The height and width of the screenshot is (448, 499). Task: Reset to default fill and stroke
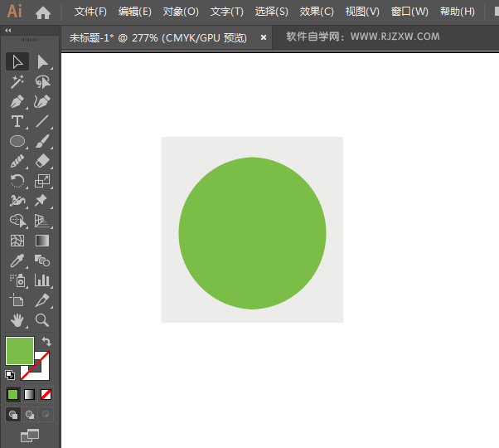pyautogui.click(x=10, y=375)
